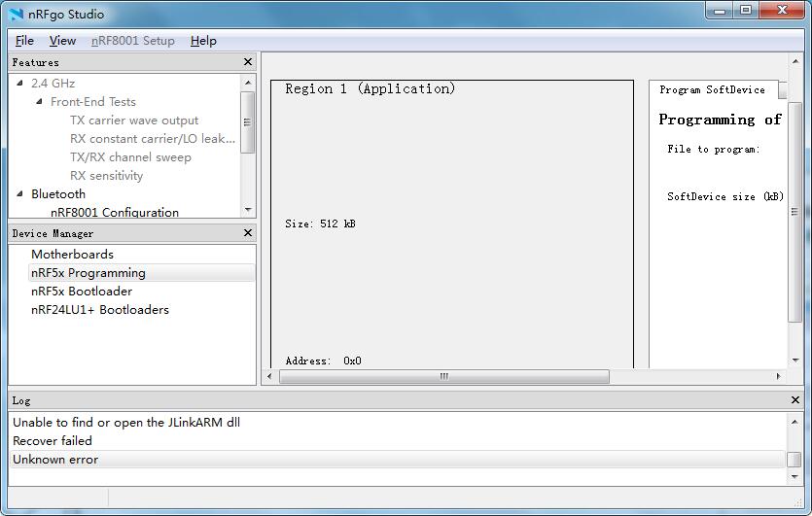Image resolution: width=812 pixels, height=516 pixels.
Task: Select nRF24LU1+ Bootloaders entry
Action: click(x=100, y=309)
